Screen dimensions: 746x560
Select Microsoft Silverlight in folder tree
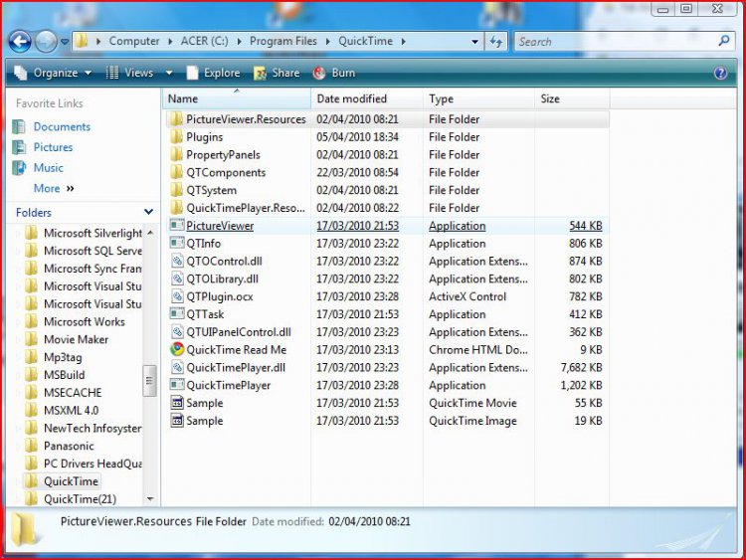tap(93, 233)
